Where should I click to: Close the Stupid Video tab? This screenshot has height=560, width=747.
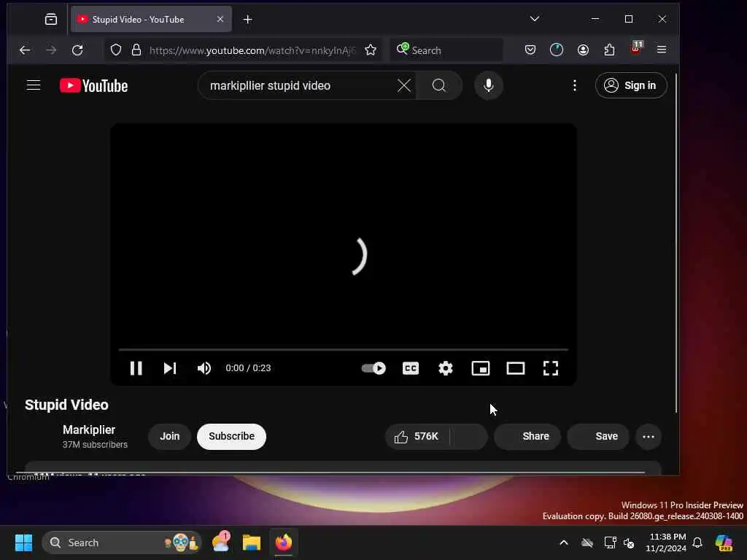click(220, 19)
